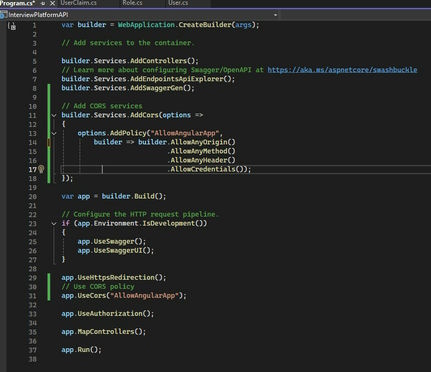Screen dimensions: 431x372
Task: Click 'app.MapControllers();' on line 35
Action: [104, 331]
